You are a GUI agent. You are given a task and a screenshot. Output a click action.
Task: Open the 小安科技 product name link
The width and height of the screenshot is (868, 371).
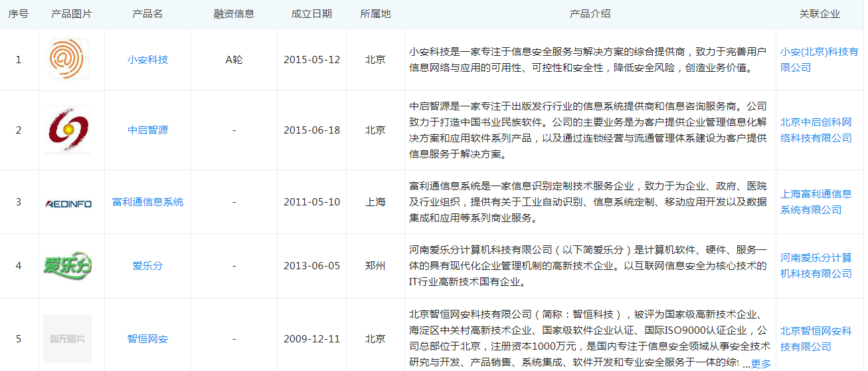point(147,59)
